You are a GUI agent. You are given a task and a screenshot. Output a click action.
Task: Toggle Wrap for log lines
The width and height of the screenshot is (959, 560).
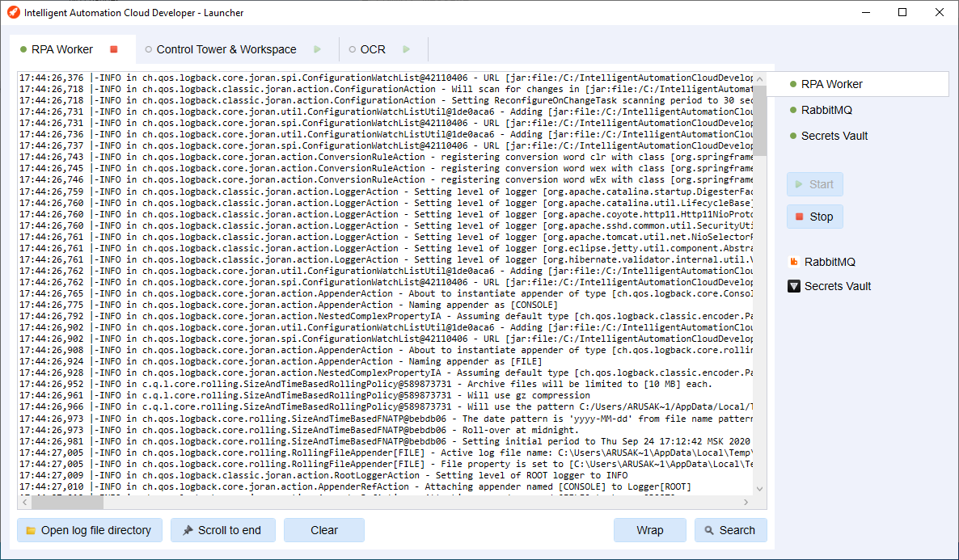coord(649,530)
